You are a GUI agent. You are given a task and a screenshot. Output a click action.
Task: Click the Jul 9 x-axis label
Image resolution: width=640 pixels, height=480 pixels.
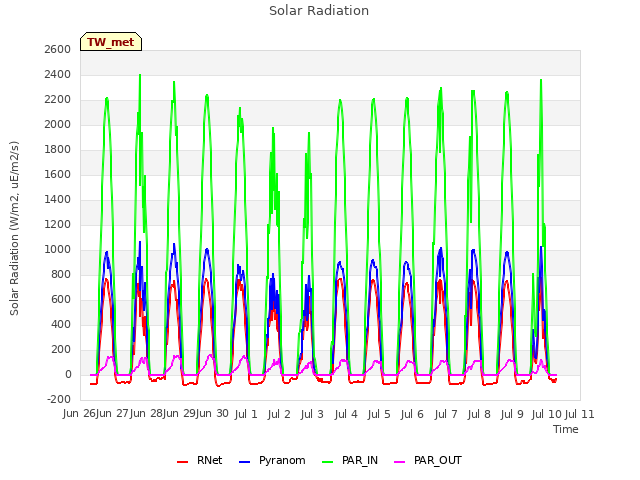[x=512, y=414]
